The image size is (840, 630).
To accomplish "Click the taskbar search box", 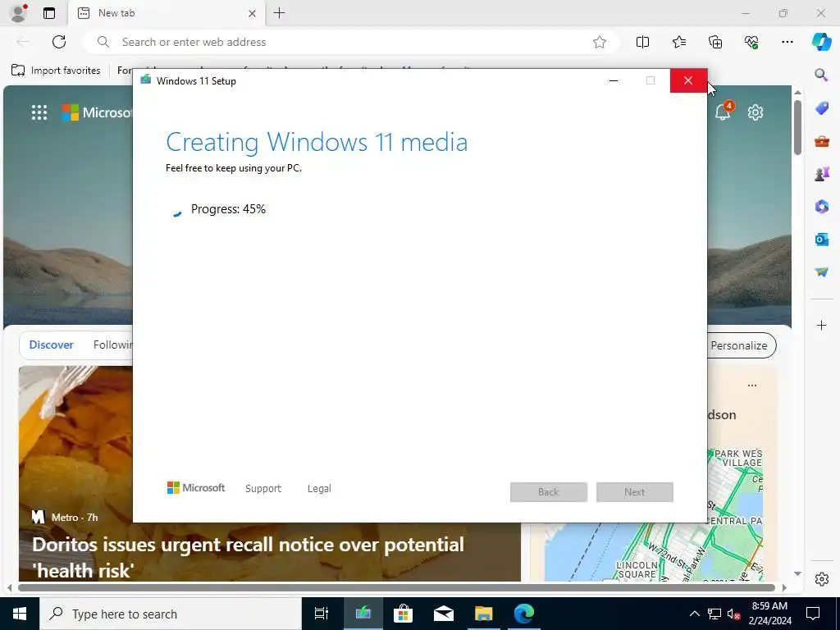I will point(171,614).
